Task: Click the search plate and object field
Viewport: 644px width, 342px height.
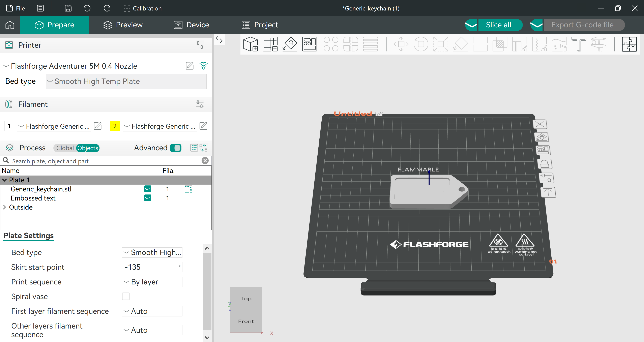Action: 106,161
